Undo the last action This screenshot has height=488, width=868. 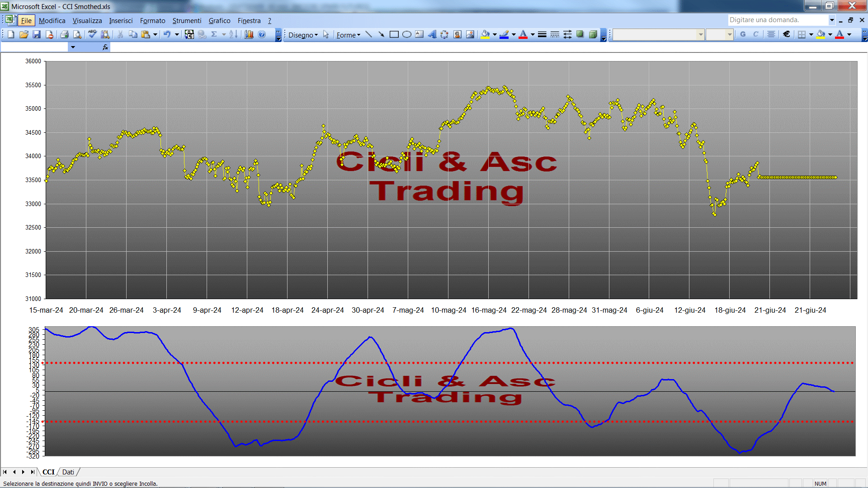point(167,34)
